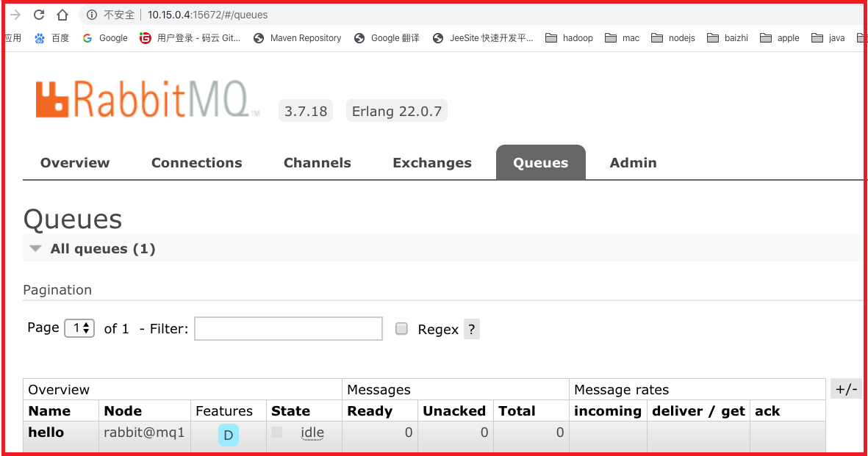This screenshot has height=456, width=868.
Task: Sort queues by Node column
Action: pyautogui.click(x=123, y=410)
